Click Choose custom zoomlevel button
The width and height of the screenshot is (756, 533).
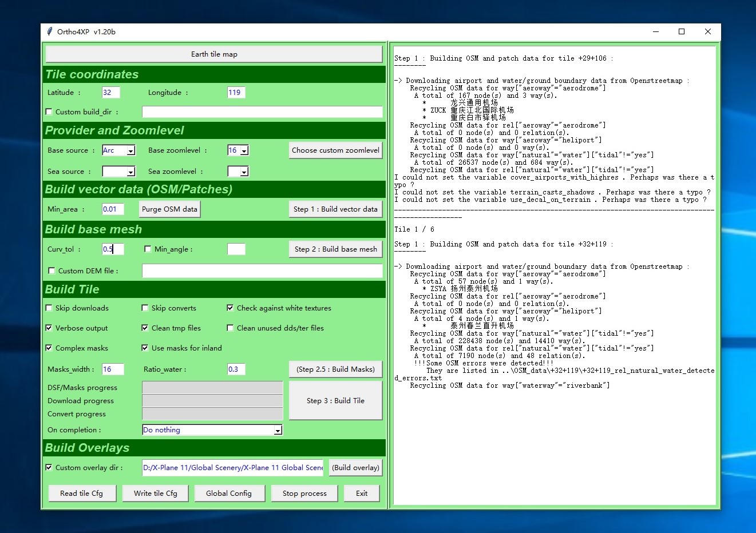pyautogui.click(x=335, y=150)
